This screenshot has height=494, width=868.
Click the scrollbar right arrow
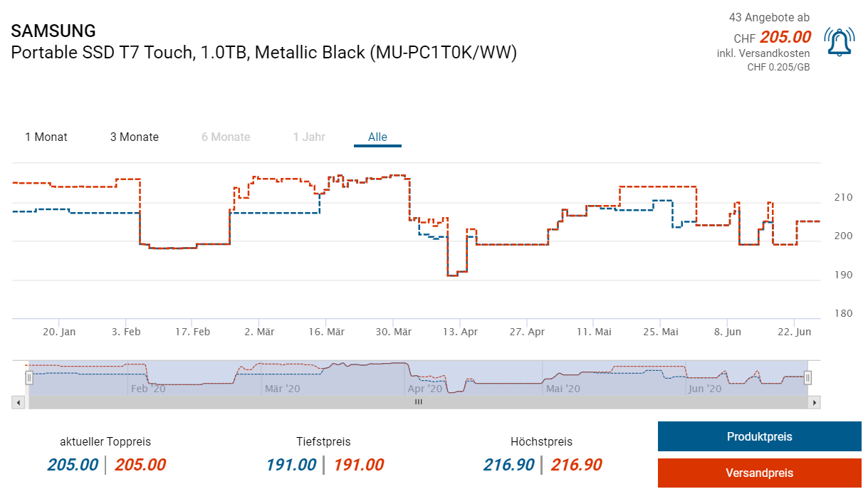(x=815, y=402)
